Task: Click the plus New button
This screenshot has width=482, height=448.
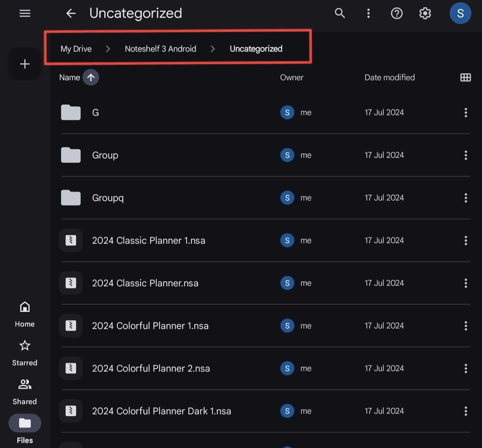Action: pos(25,64)
